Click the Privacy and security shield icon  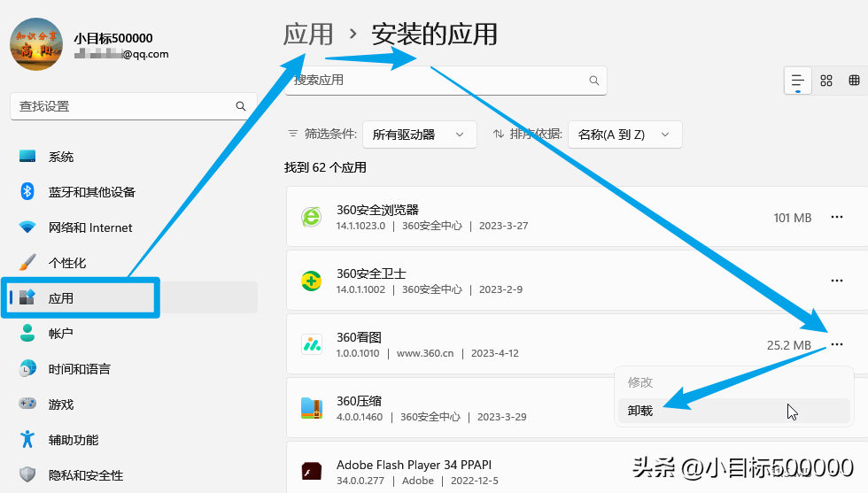pyautogui.click(x=27, y=474)
